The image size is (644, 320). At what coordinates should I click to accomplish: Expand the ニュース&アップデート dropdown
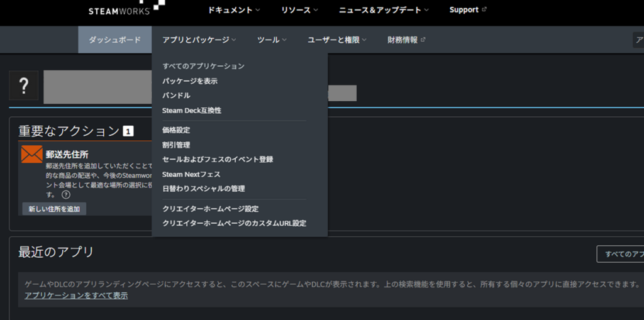click(x=384, y=10)
